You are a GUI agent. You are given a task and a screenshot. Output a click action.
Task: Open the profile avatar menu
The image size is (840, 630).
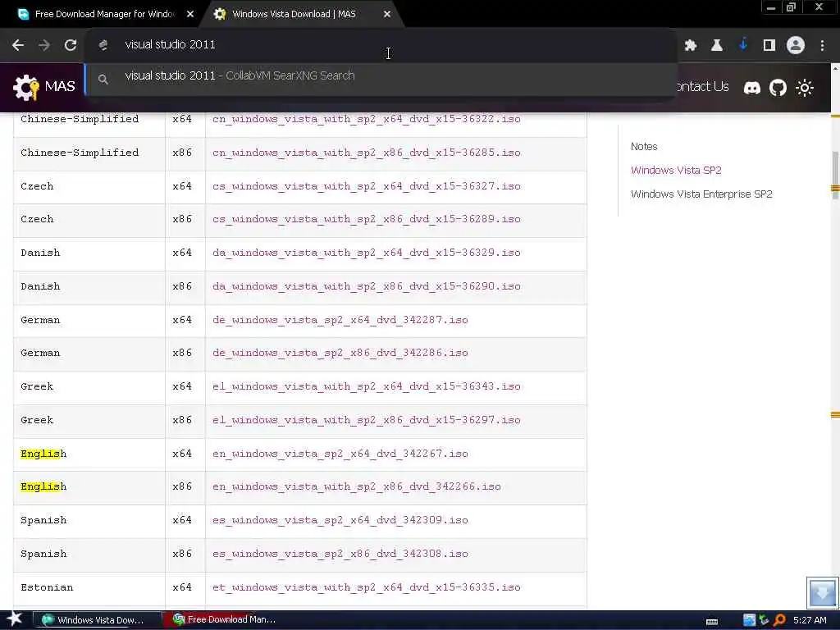coord(796,46)
